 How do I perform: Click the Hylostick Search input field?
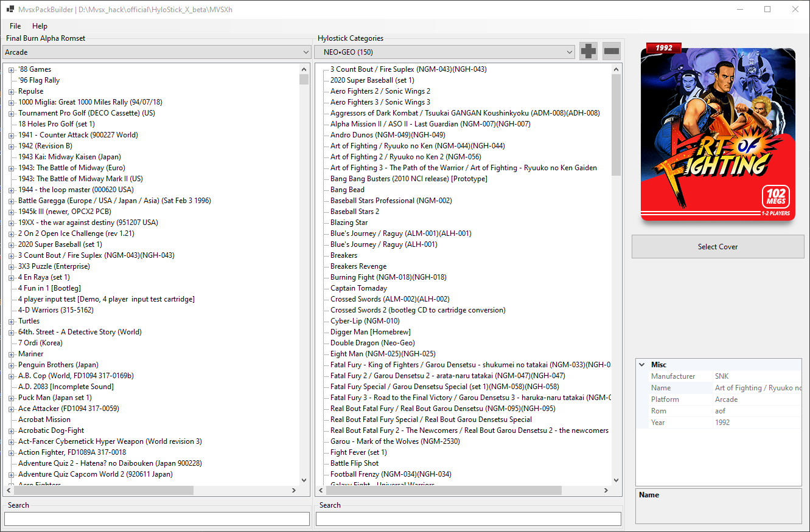click(x=469, y=519)
